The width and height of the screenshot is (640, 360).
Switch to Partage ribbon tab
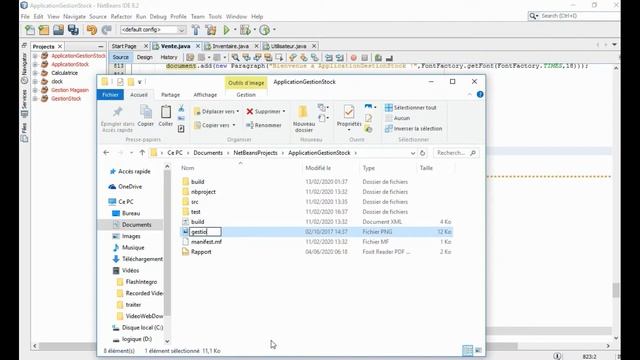click(x=170, y=95)
